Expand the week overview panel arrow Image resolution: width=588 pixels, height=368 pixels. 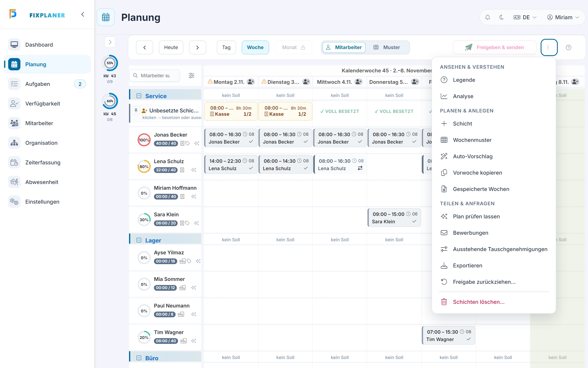tap(110, 42)
